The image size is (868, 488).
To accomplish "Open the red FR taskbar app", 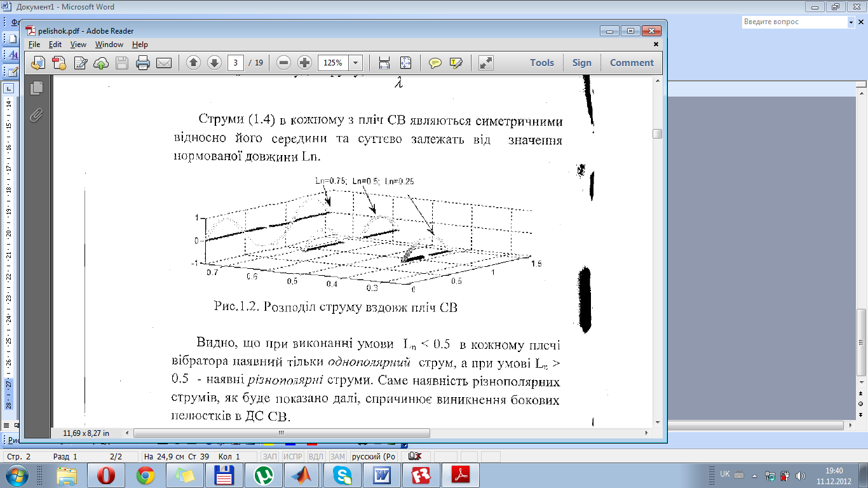I will click(421, 475).
